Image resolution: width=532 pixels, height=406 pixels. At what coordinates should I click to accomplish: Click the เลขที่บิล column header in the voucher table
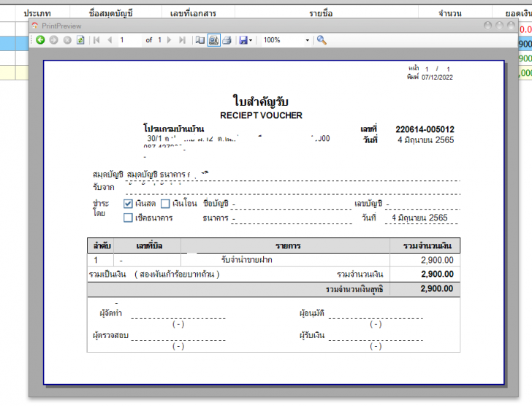coord(149,245)
